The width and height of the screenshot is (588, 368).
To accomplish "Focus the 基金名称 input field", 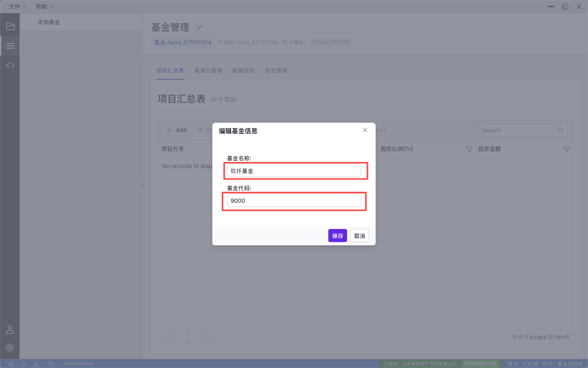I will [x=294, y=171].
